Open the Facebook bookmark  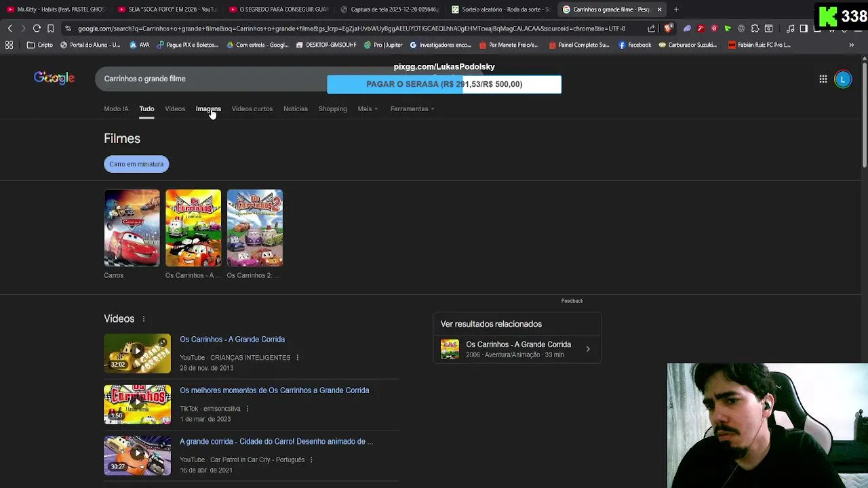coord(634,45)
